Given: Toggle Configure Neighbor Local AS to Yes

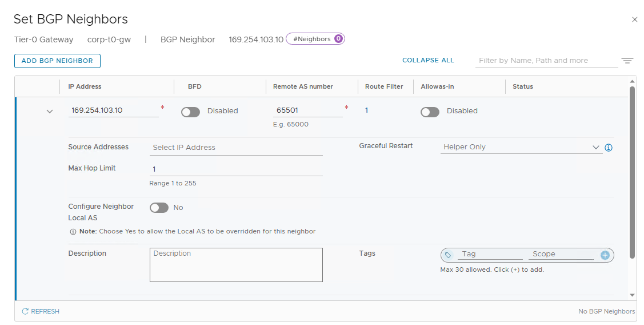Looking at the screenshot, I should (159, 208).
